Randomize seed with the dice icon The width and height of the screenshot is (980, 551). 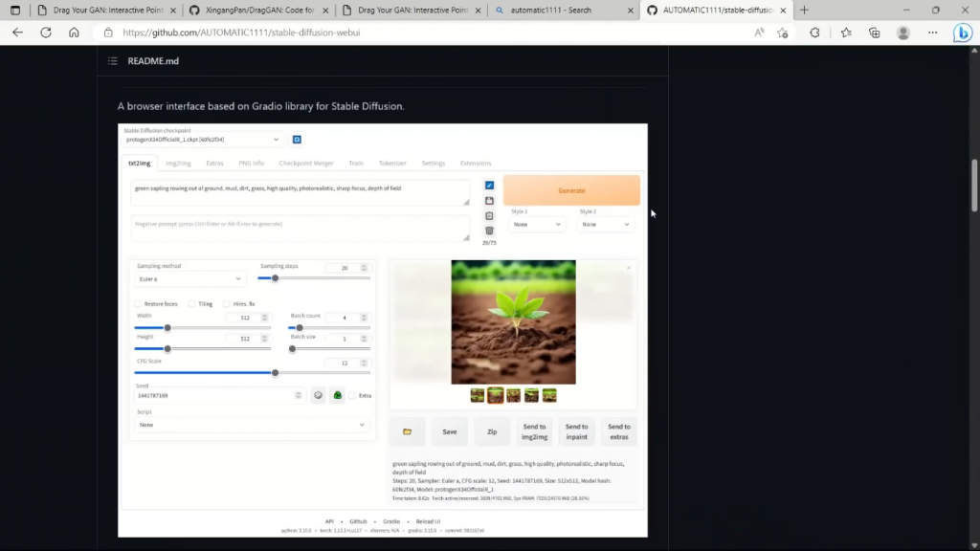click(318, 395)
